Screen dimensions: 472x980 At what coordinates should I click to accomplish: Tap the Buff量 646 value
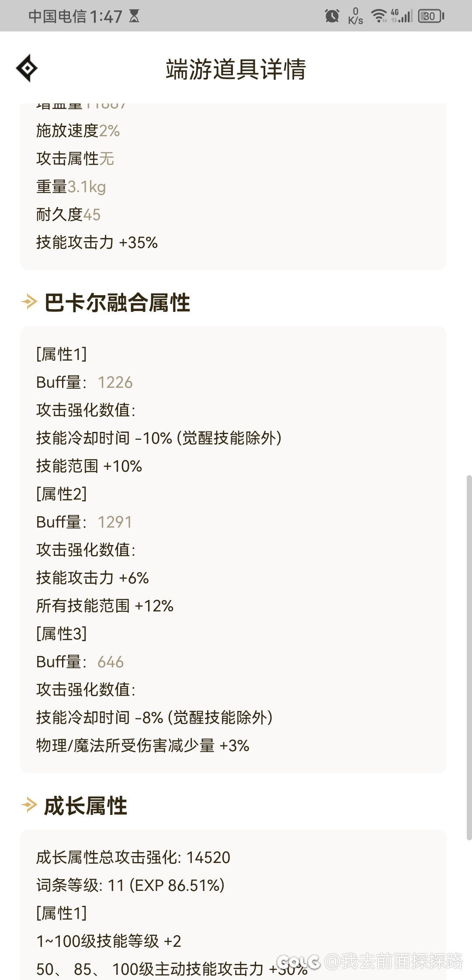tap(111, 662)
